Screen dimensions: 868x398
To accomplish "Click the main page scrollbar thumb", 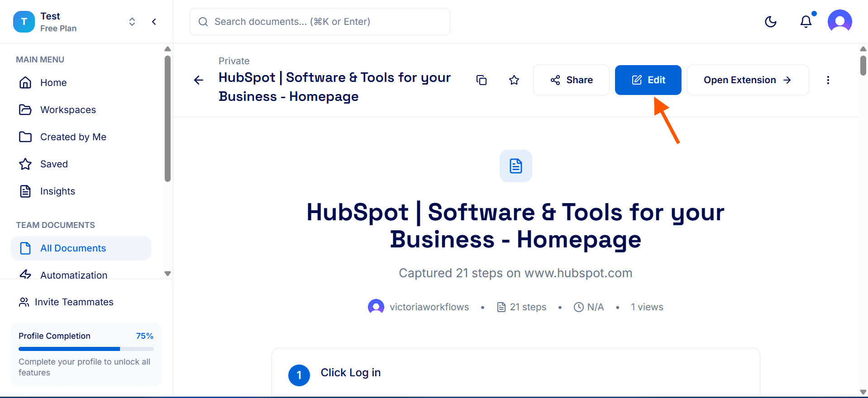I will point(863,65).
